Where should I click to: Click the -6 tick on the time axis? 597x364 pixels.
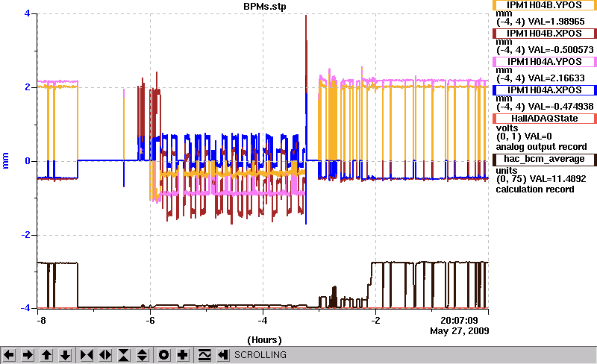pos(151,321)
